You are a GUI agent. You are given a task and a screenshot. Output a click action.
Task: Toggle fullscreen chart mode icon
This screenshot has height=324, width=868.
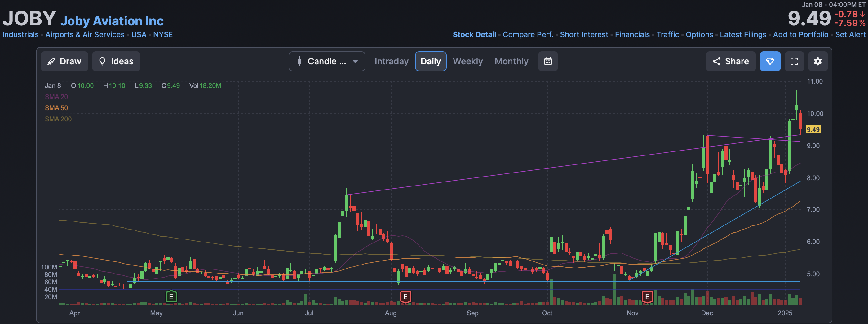(x=794, y=61)
